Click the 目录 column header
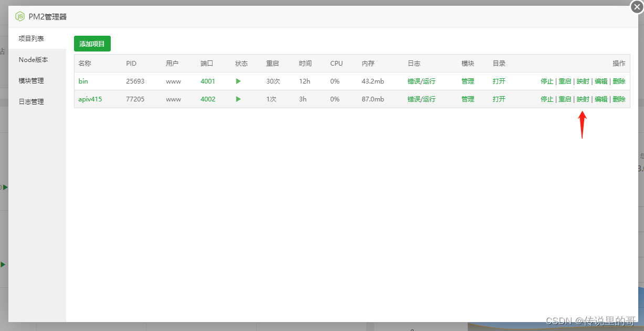Image resolution: width=644 pixels, height=331 pixels. [499, 64]
